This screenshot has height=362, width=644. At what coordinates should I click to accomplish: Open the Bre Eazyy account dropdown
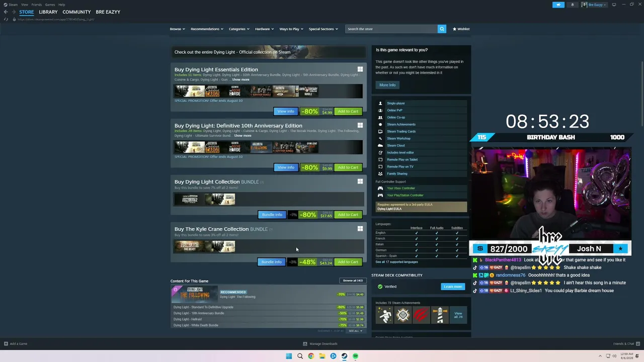pyautogui.click(x=594, y=5)
